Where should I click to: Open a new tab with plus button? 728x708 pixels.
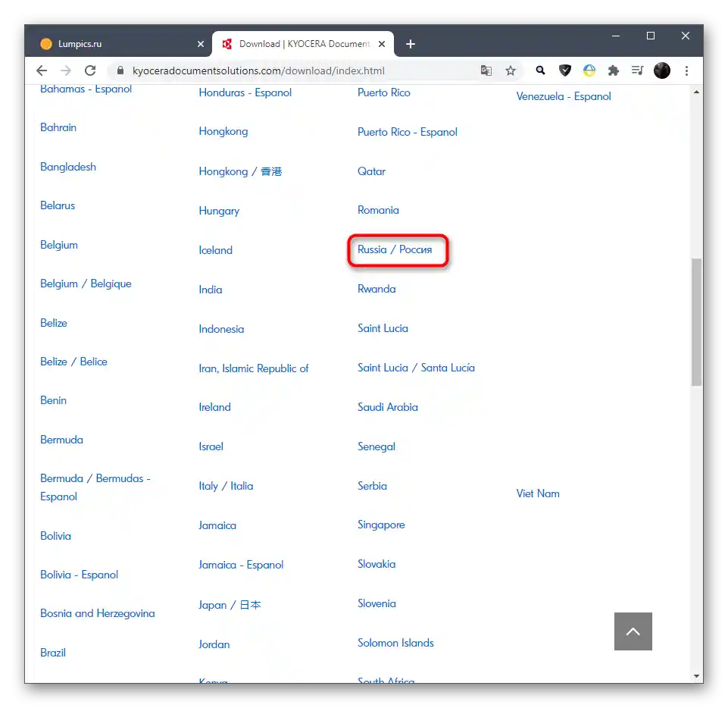point(411,44)
